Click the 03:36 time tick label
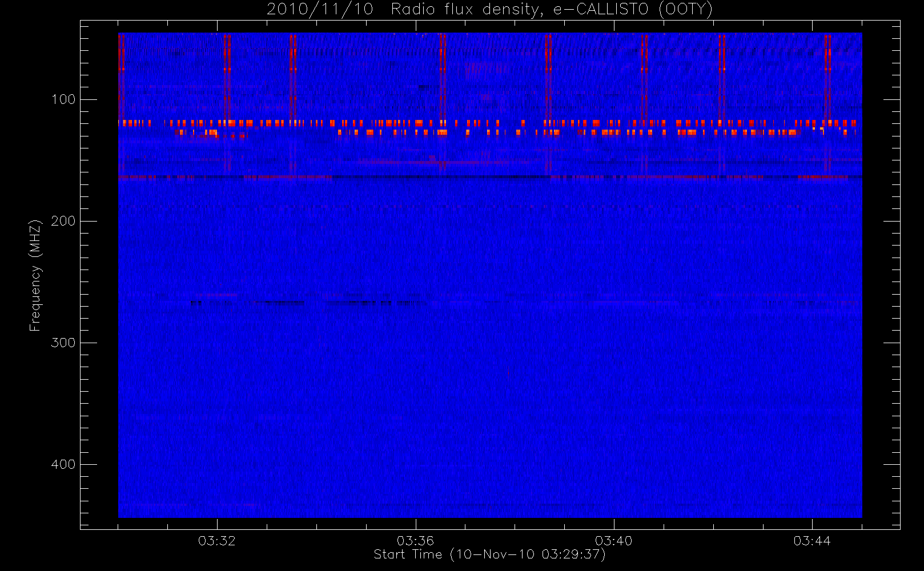This screenshot has height=571, width=924. 415,541
